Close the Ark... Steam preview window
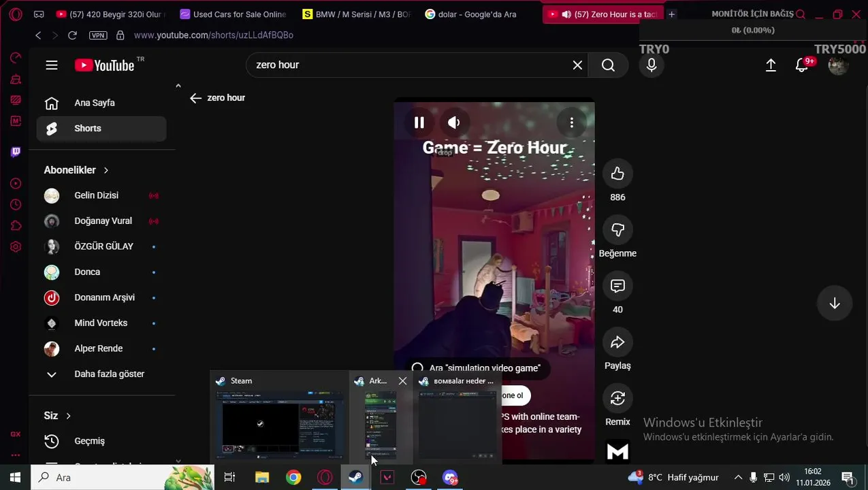This screenshot has height=490, width=868. 402,381
